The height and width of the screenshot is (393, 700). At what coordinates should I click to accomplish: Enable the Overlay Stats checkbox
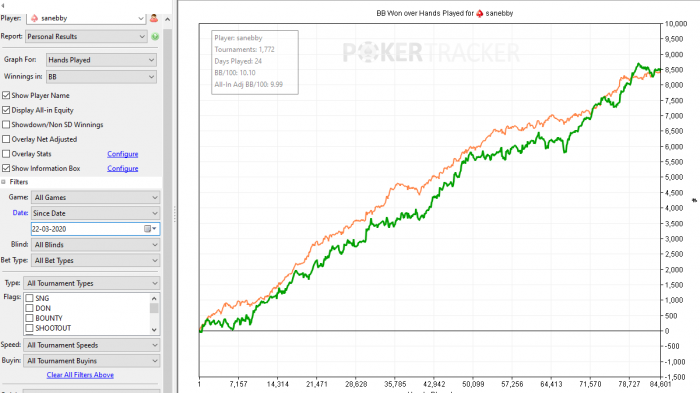[6, 154]
